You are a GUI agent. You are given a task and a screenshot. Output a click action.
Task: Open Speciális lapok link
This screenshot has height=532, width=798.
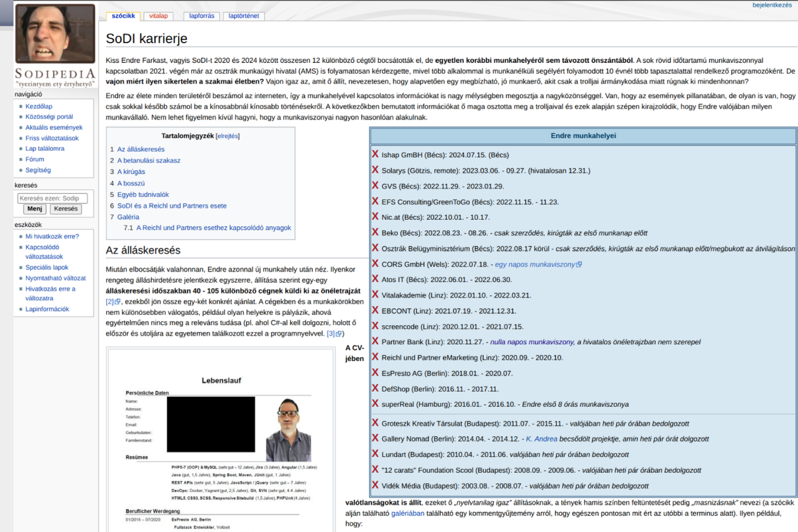click(x=47, y=268)
